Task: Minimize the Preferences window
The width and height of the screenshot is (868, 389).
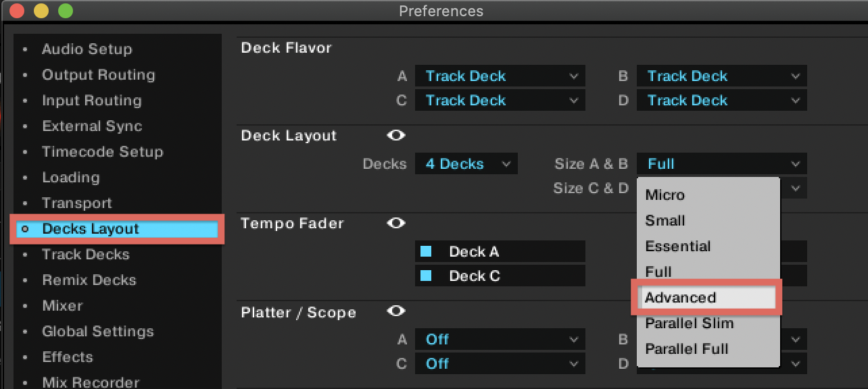Action: pyautogui.click(x=41, y=11)
